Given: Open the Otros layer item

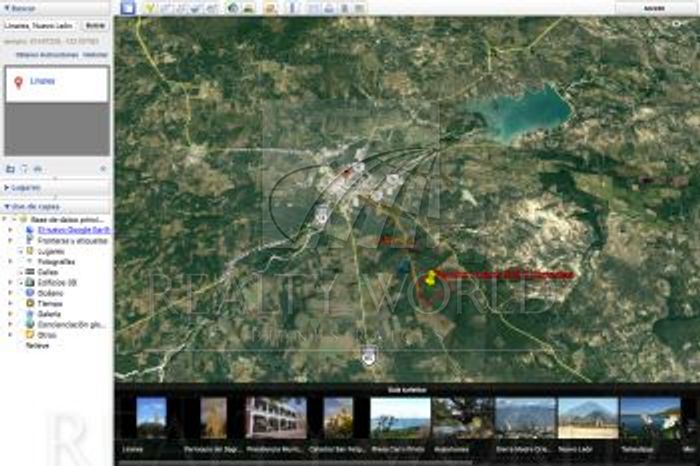Looking at the screenshot, I should point(46,335).
